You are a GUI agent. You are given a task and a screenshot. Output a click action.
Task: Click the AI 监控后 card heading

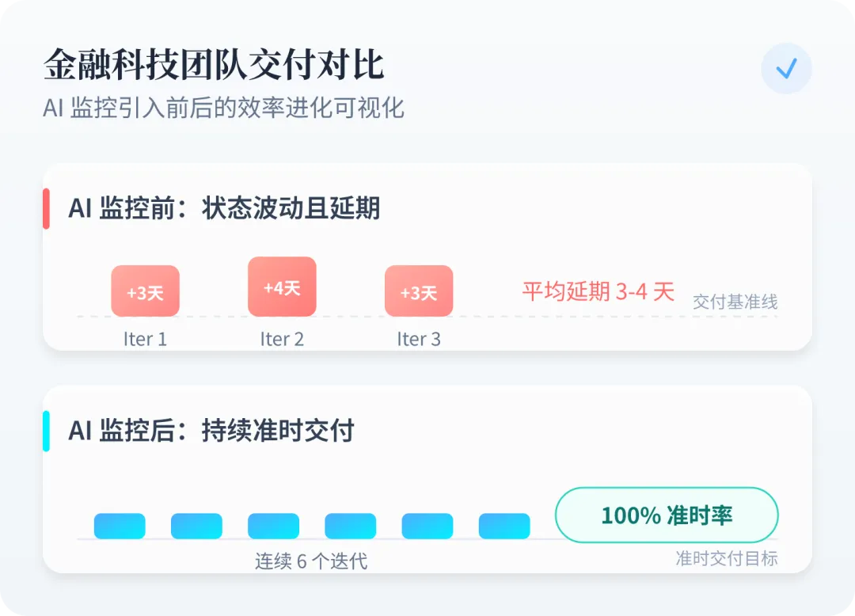(x=211, y=431)
